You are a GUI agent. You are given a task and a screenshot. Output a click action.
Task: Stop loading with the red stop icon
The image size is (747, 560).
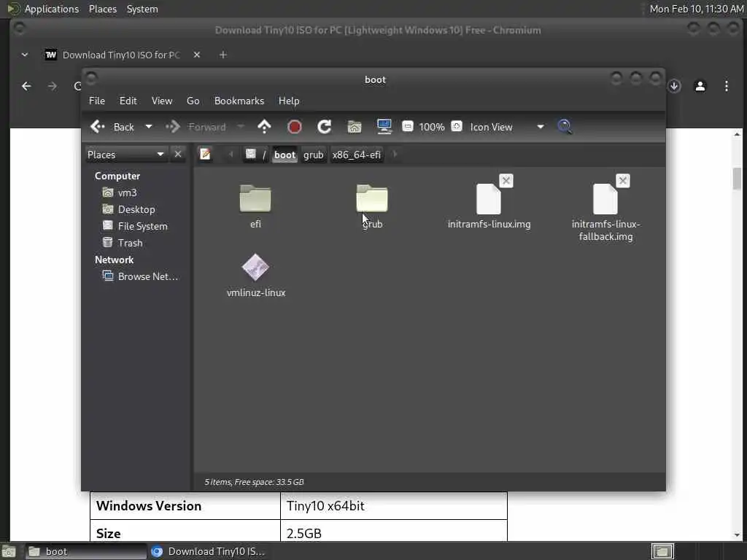click(295, 127)
